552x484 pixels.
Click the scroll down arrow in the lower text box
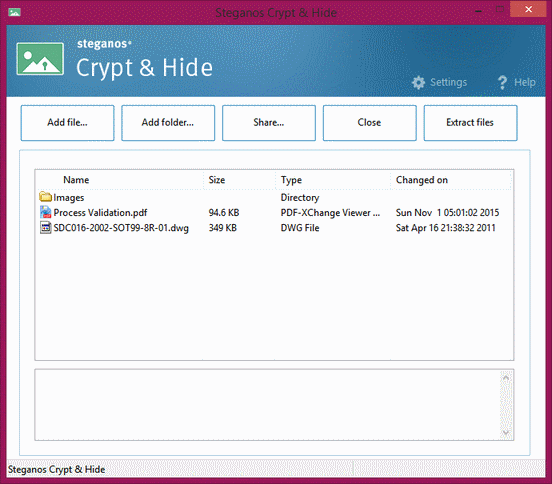506,432
